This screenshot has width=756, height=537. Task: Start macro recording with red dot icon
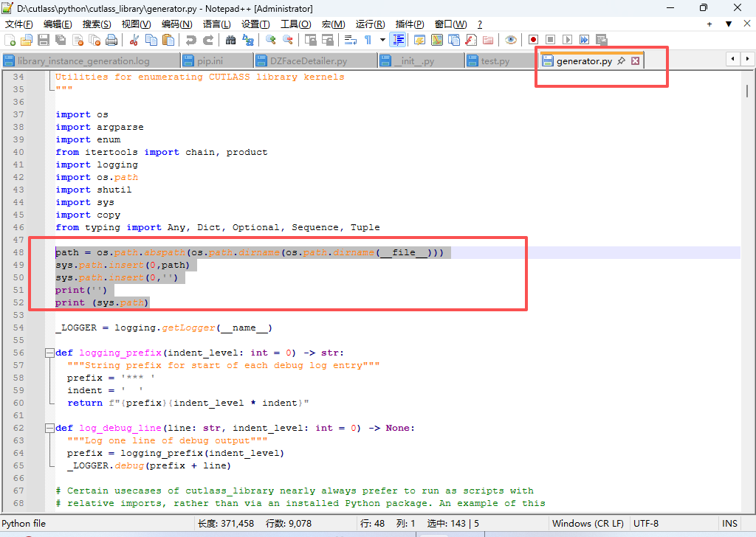pos(533,40)
